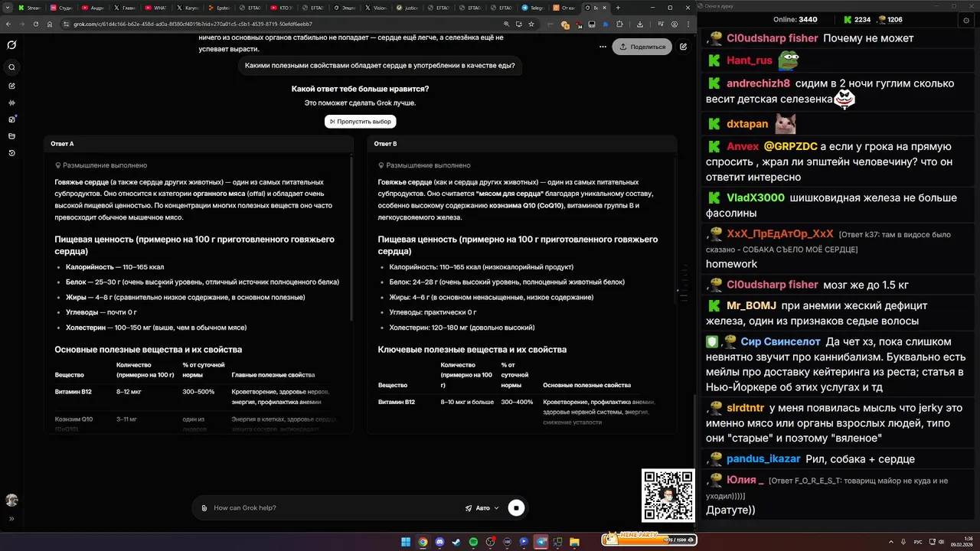Switch to the Vision browser tab
Viewport: 980px width, 551px height.
[x=376, y=8]
